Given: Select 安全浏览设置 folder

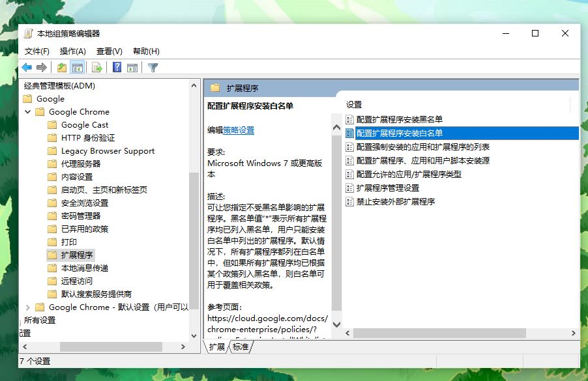Looking at the screenshot, I should (85, 203).
